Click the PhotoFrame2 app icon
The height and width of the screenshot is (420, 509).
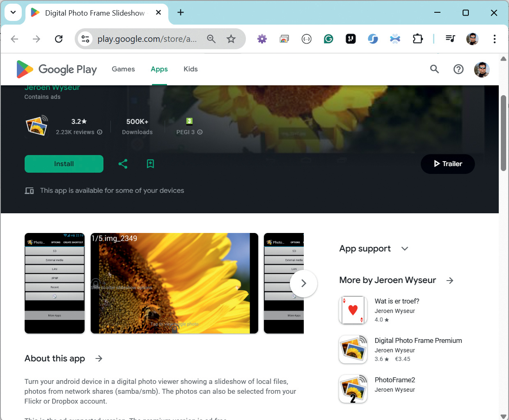point(353,389)
